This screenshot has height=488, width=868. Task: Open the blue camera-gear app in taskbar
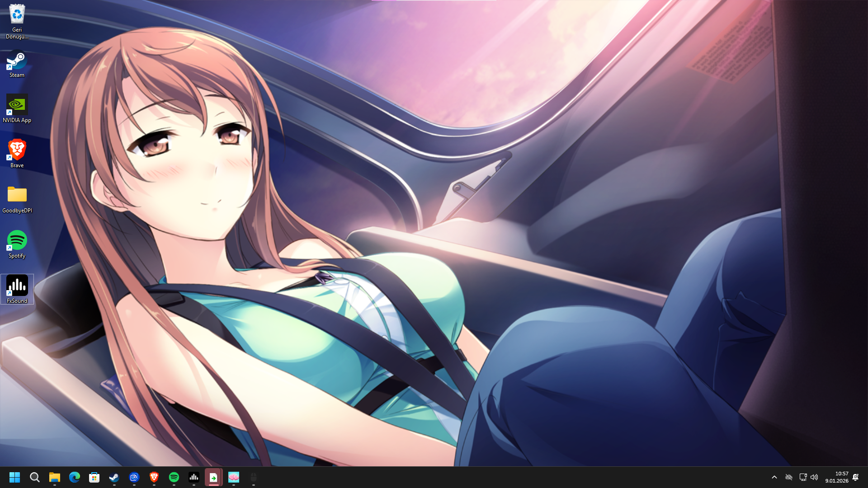[x=134, y=477]
